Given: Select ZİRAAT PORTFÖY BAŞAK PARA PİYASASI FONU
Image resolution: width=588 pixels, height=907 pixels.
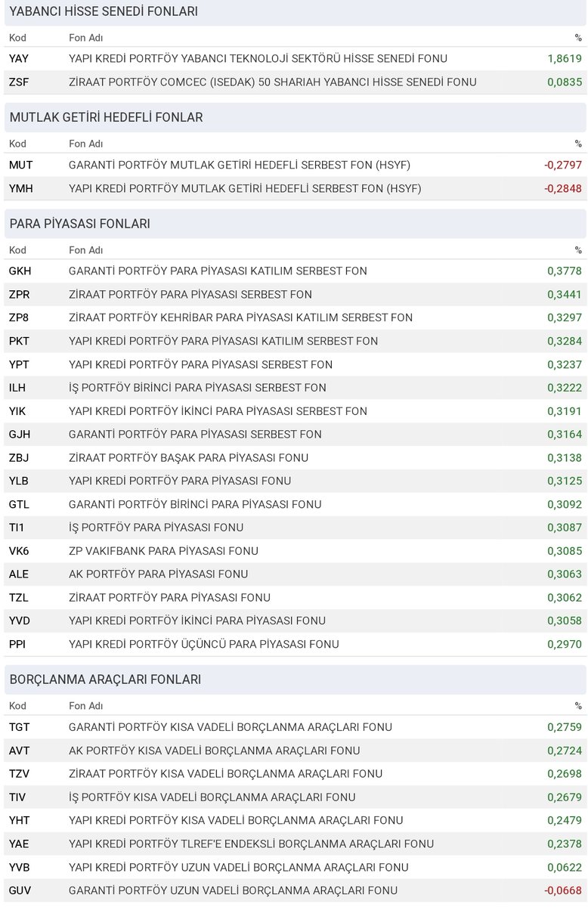Looking at the screenshot, I should (x=189, y=457).
